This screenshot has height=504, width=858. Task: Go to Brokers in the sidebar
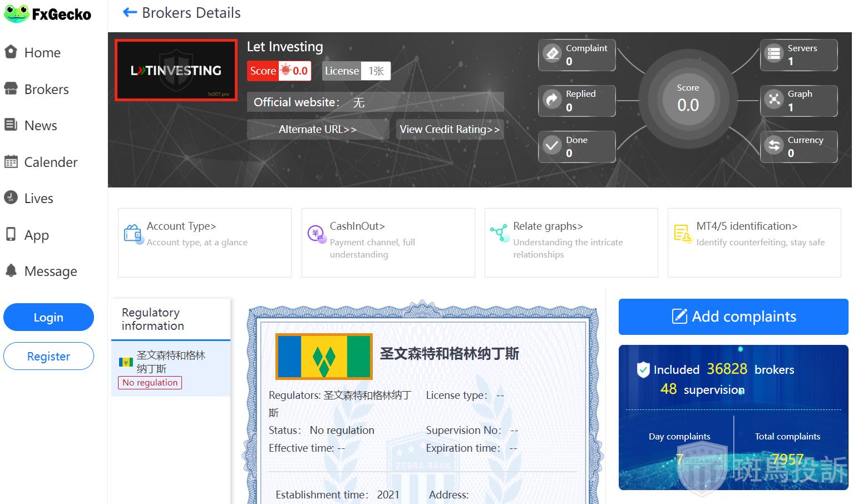[x=46, y=89]
